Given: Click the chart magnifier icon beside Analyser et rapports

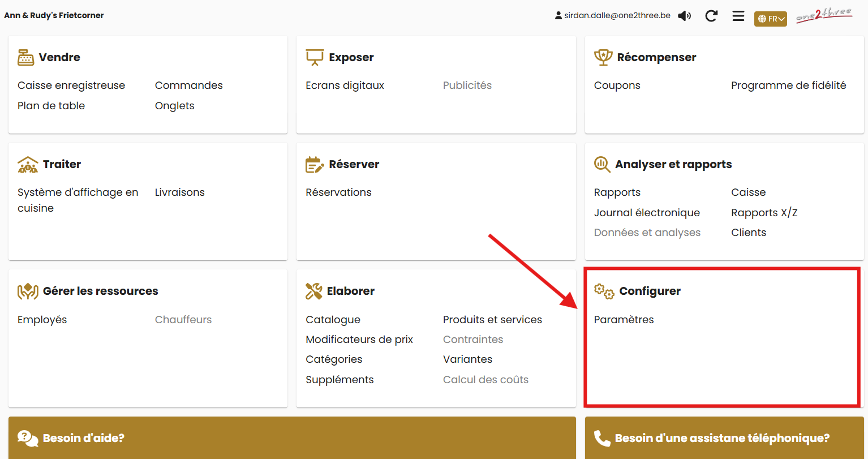Looking at the screenshot, I should pos(602,165).
